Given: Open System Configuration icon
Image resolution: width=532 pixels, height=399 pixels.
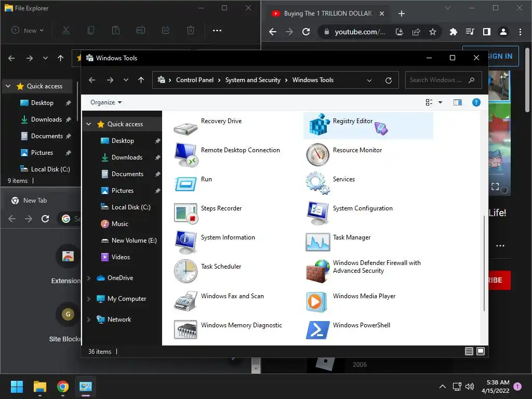Looking at the screenshot, I should (x=317, y=212).
